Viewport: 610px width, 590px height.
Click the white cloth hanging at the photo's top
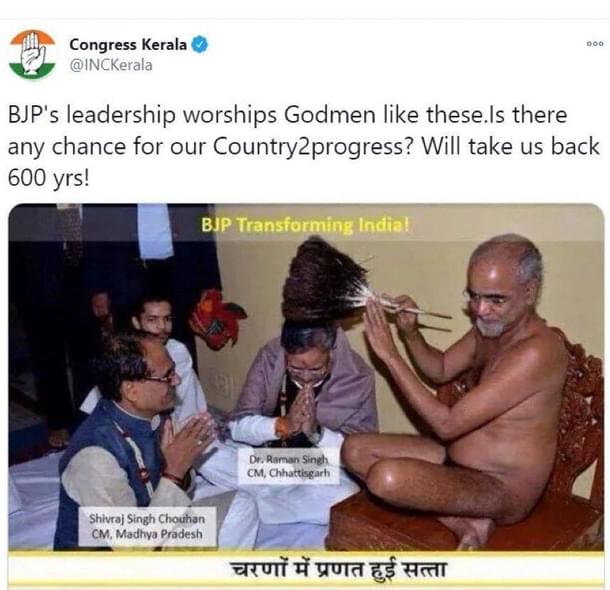(155, 231)
